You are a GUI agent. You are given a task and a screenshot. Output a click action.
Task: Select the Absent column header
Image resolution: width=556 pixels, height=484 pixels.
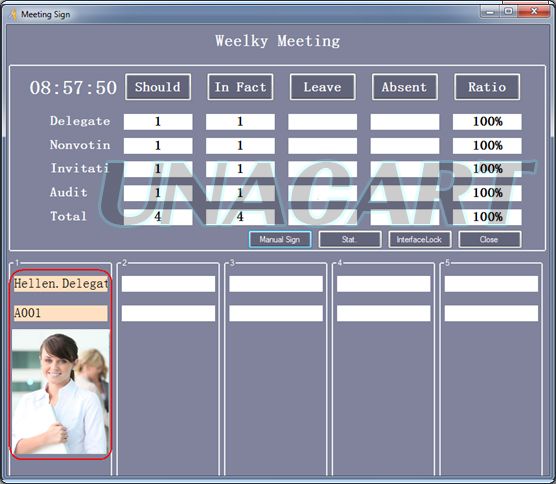click(x=405, y=87)
